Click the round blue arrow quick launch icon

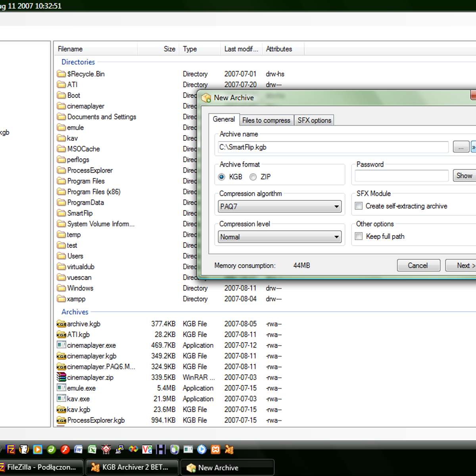(202, 449)
